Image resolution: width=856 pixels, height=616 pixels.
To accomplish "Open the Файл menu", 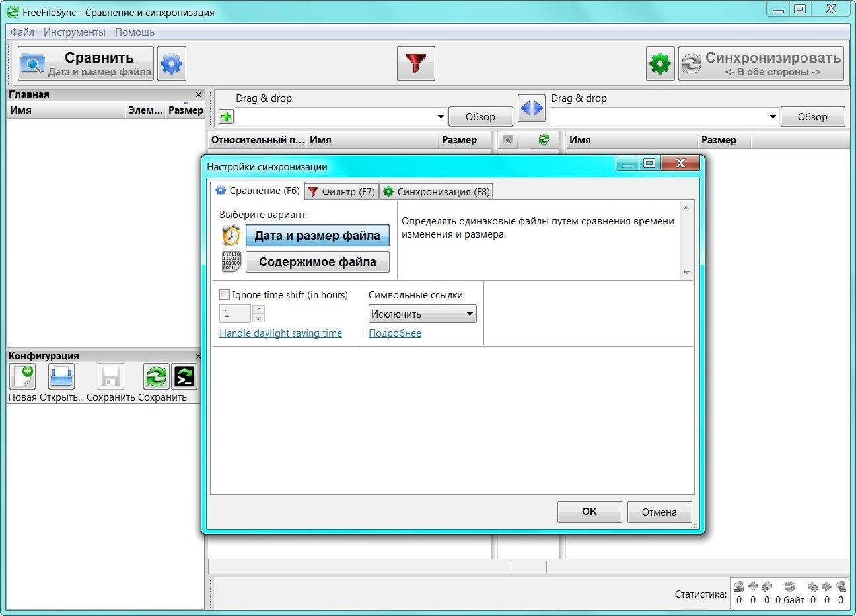I will tap(22, 32).
